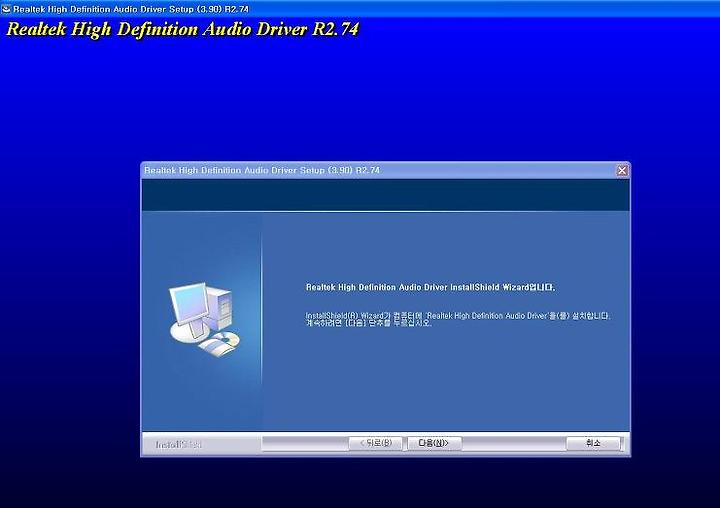Click the '계속하려면 [다음] 단추를' instruction line
The width and height of the screenshot is (720, 508).
(369, 323)
